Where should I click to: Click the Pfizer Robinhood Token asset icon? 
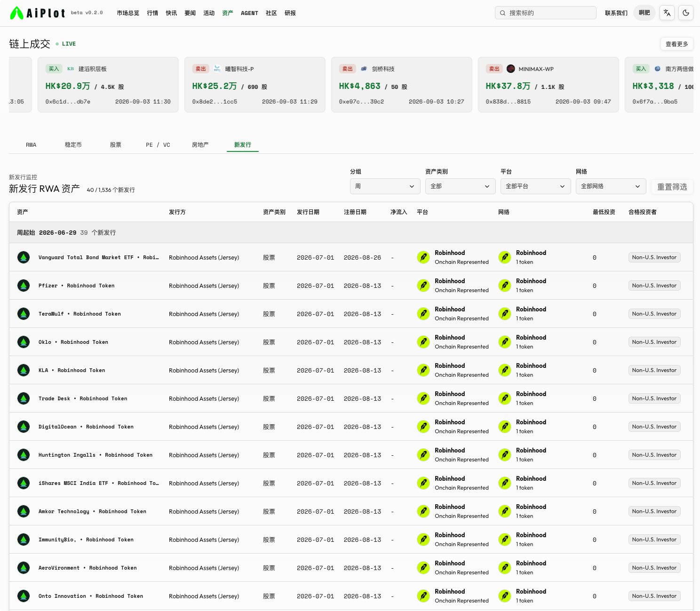tap(24, 286)
